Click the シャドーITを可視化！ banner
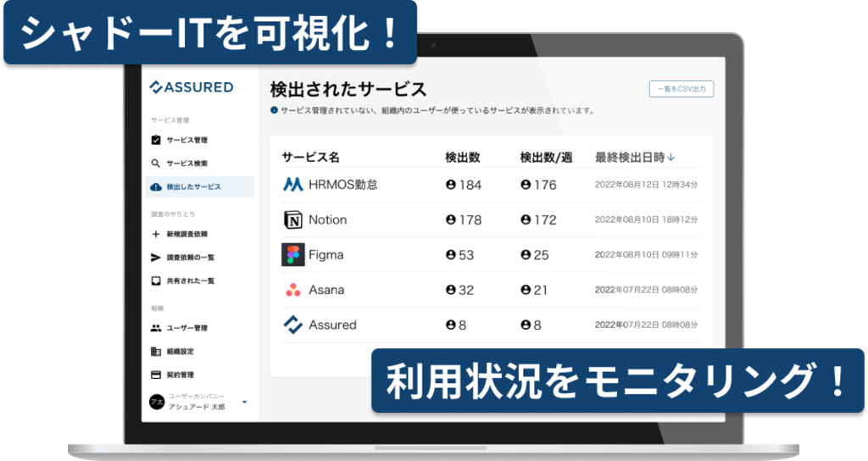This screenshot has height=461, width=868. (x=210, y=32)
